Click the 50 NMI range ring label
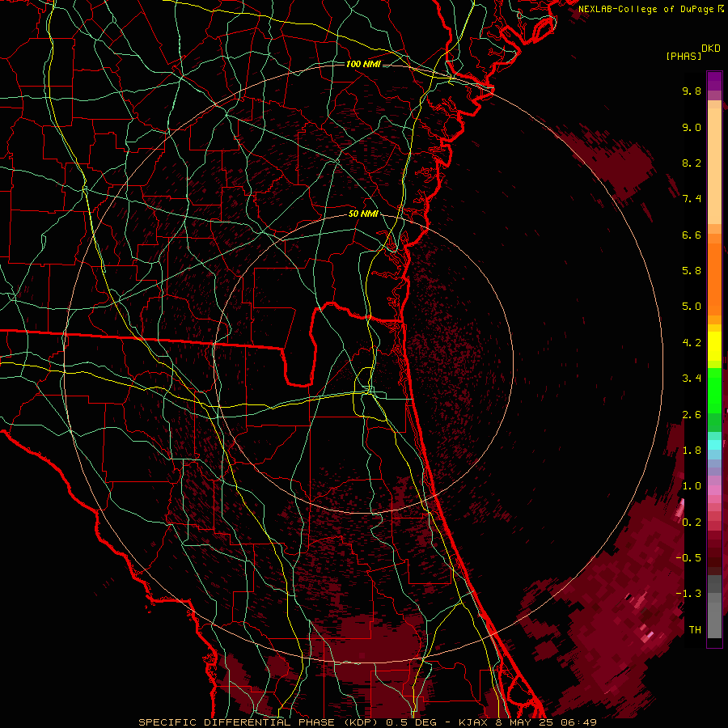 point(363,214)
